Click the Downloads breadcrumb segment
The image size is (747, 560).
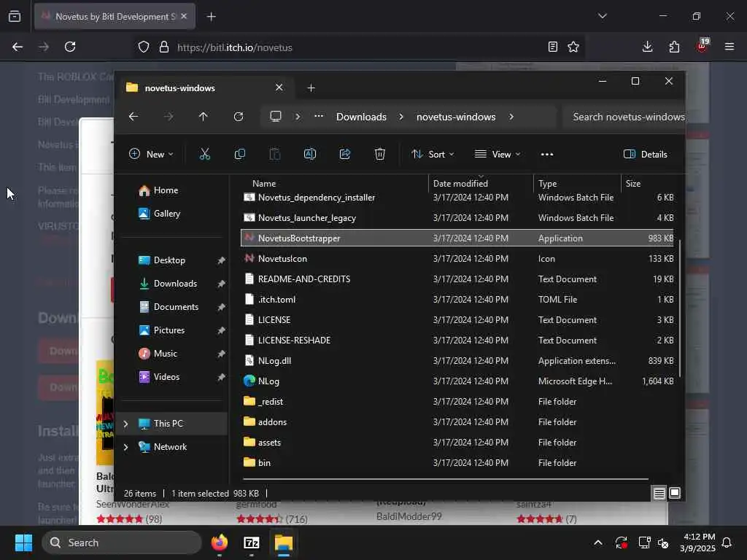pyautogui.click(x=361, y=117)
